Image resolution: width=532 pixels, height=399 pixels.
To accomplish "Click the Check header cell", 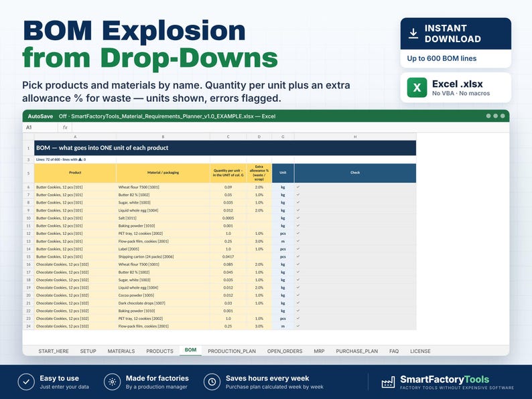I will pos(355,173).
